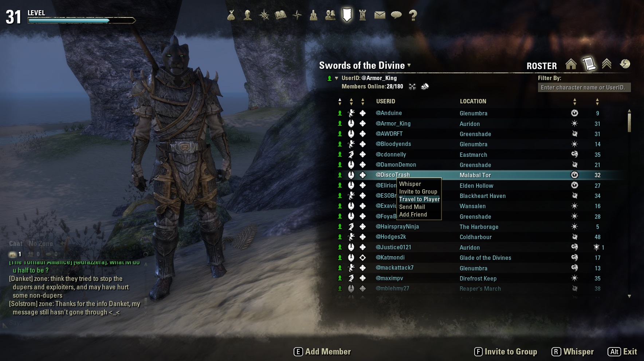The height and width of the screenshot is (361, 644).
Task: Open the Help question mark icon
Action: point(413,15)
